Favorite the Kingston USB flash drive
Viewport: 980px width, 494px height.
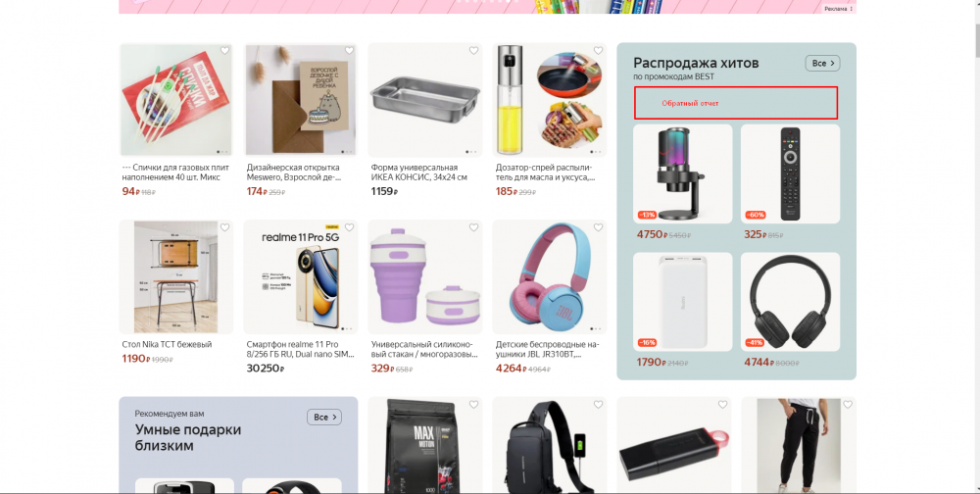tap(722, 405)
